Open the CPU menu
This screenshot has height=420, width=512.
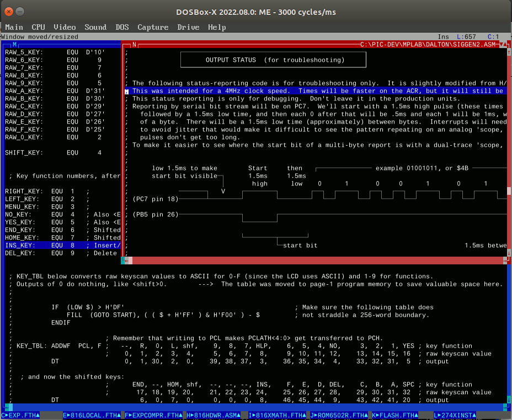38,27
